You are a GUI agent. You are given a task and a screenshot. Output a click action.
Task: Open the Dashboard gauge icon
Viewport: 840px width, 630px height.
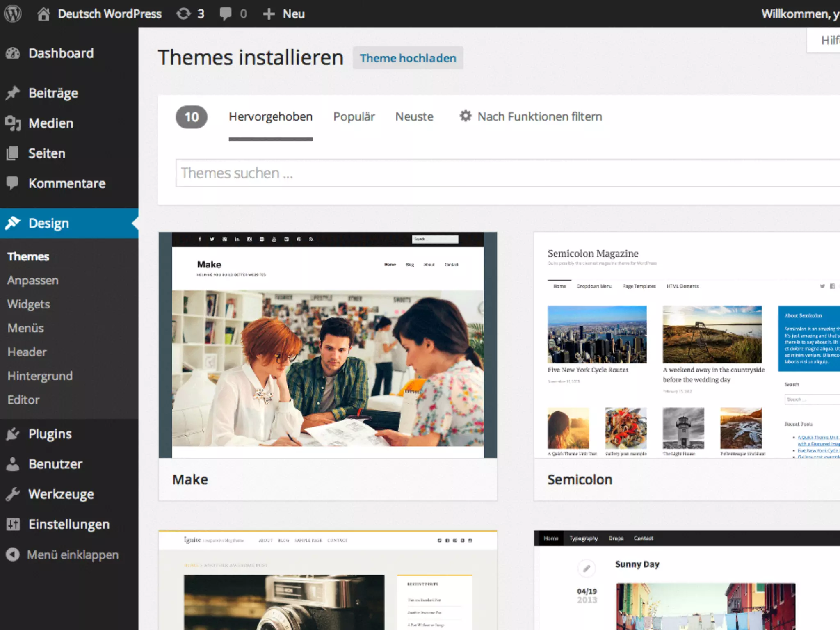(x=13, y=53)
